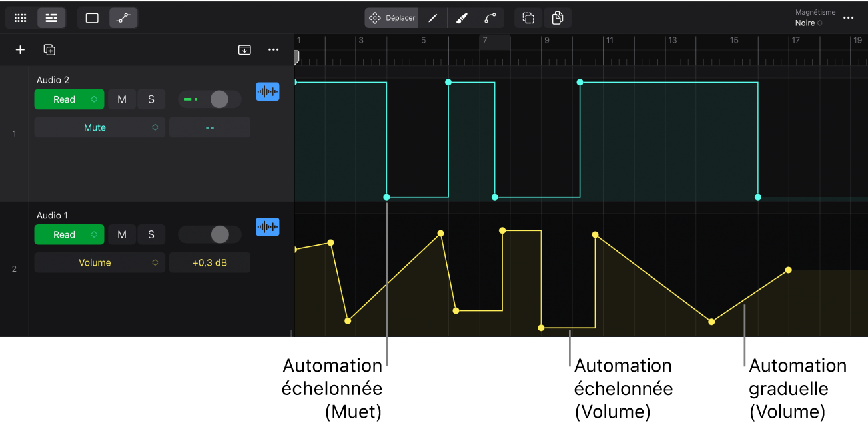Viewport: 868px width, 429px height.
Task: Add a new track with plus icon
Action: [20, 50]
